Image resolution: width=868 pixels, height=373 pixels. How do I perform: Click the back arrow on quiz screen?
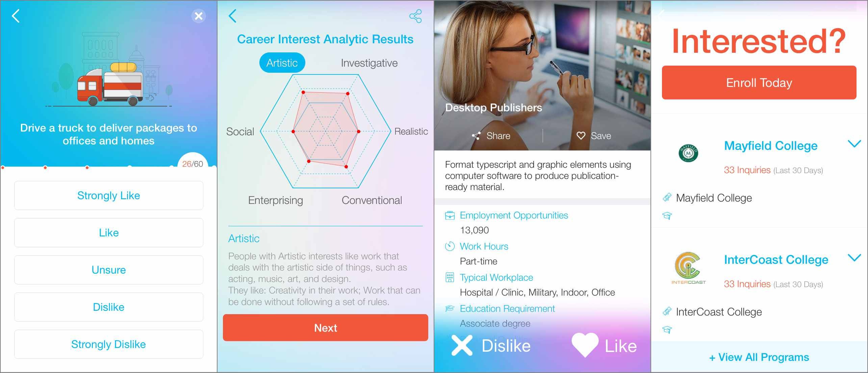click(x=16, y=15)
